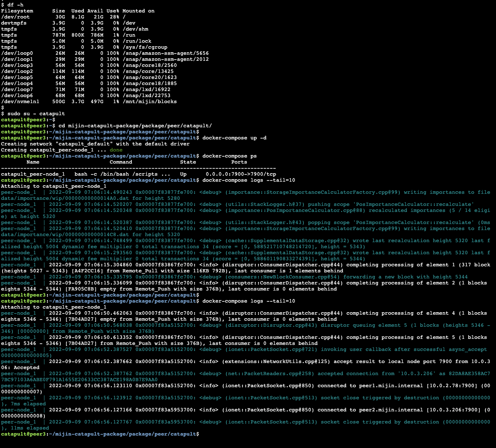Select '/dev/nvme1n1' device name
496x448 pixels.
(20, 101)
